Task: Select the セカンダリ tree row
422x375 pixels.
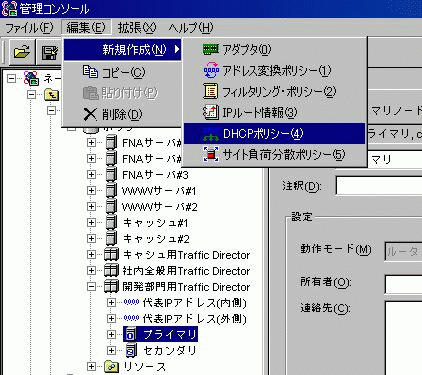Action: click(170, 350)
